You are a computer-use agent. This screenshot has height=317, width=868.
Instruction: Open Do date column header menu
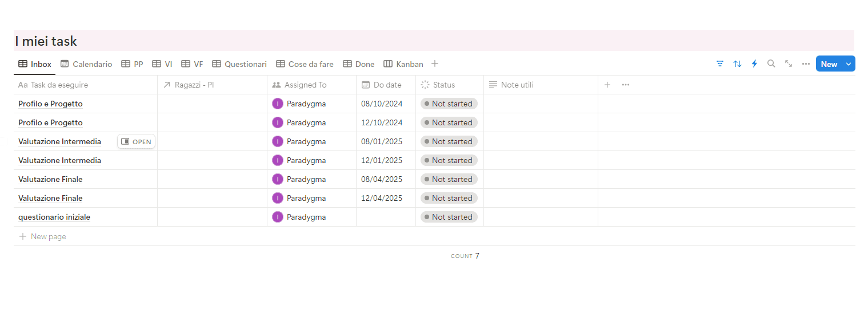pos(386,85)
